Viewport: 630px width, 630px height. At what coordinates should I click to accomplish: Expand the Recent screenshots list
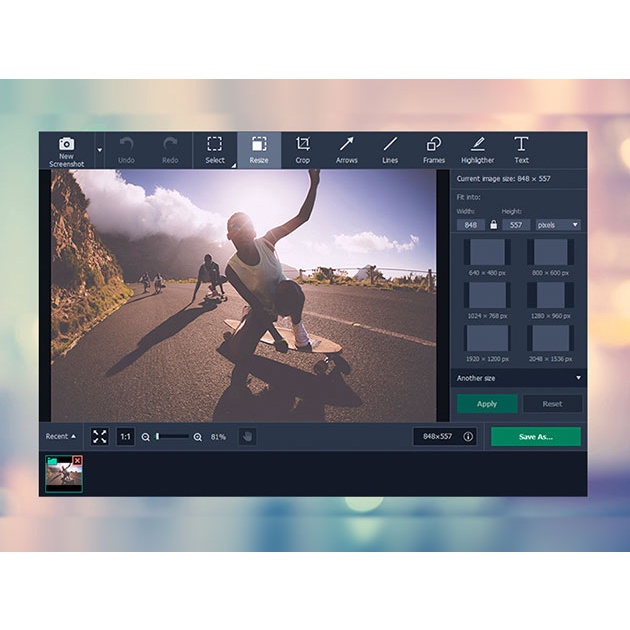(x=61, y=436)
